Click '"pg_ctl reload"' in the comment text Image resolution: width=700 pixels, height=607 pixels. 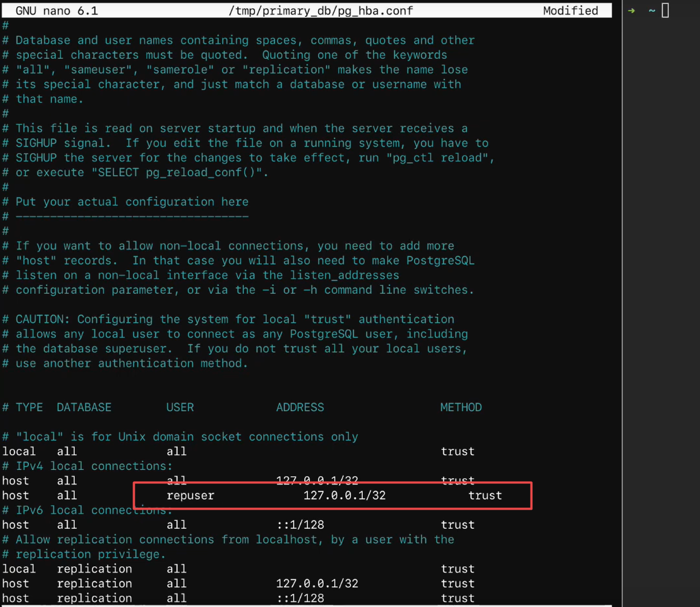[437, 158]
